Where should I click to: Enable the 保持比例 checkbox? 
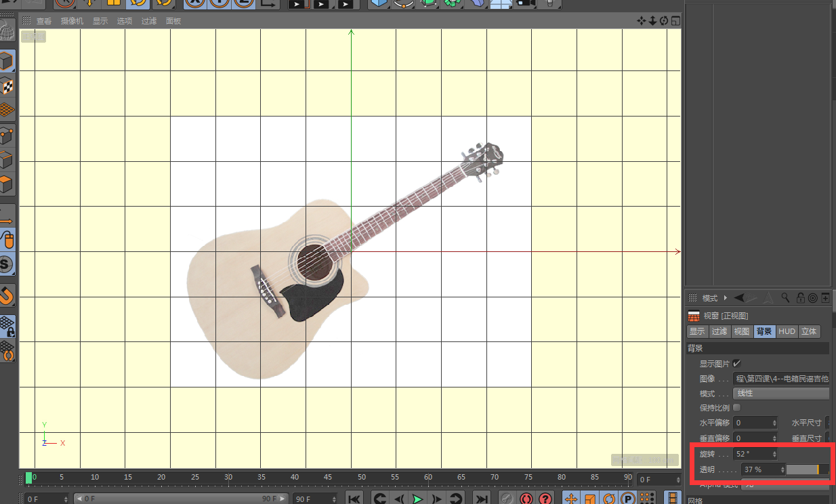(x=736, y=408)
